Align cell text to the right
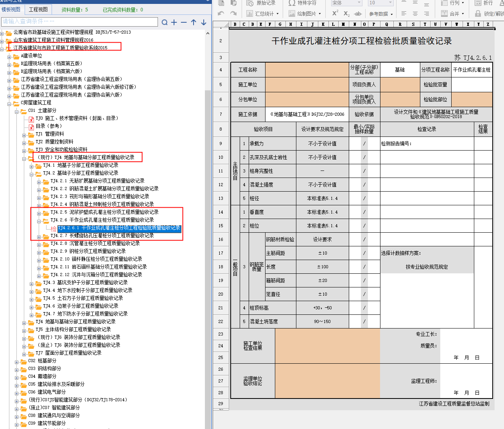The height and width of the screenshot is (429, 504). pyautogui.click(x=427, y=14)
